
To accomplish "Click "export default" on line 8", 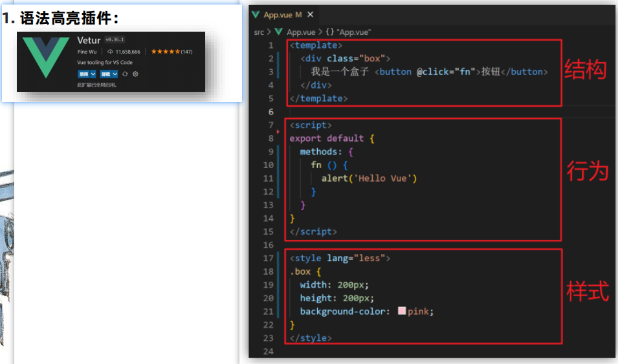I will tap(326, 138).
